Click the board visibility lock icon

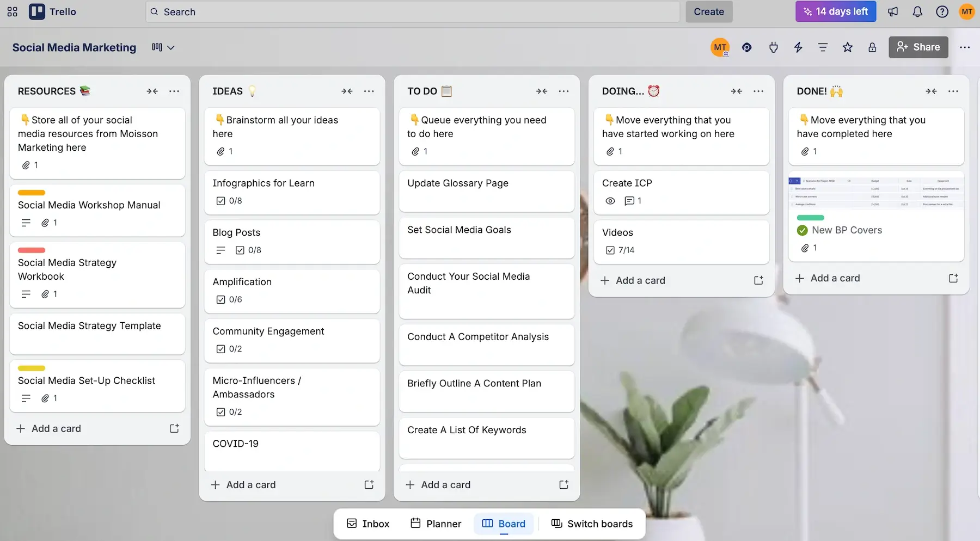point(872,47)
